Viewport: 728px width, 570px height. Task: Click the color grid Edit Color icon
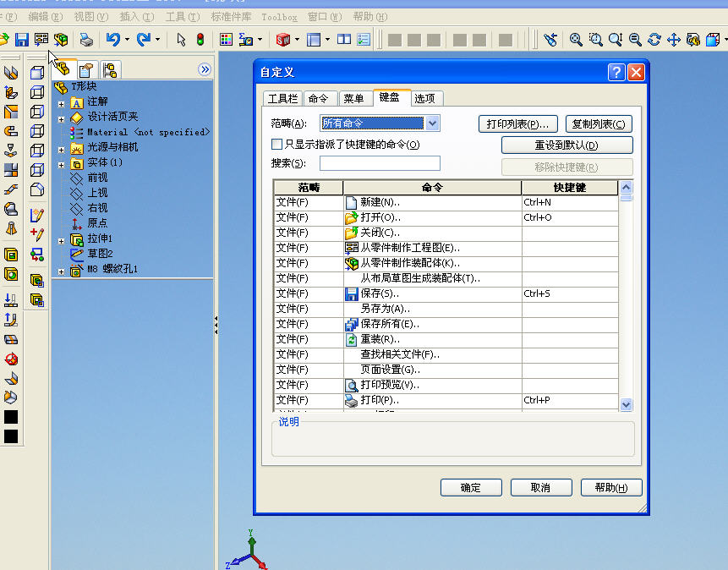226,40
